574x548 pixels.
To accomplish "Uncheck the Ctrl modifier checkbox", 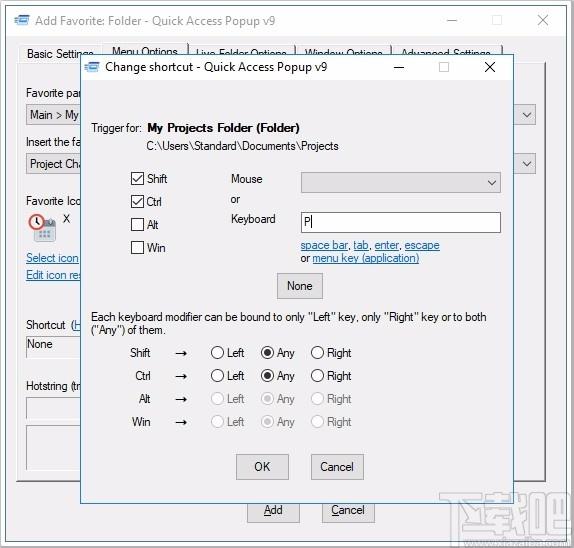I will [x=137, y=201].
